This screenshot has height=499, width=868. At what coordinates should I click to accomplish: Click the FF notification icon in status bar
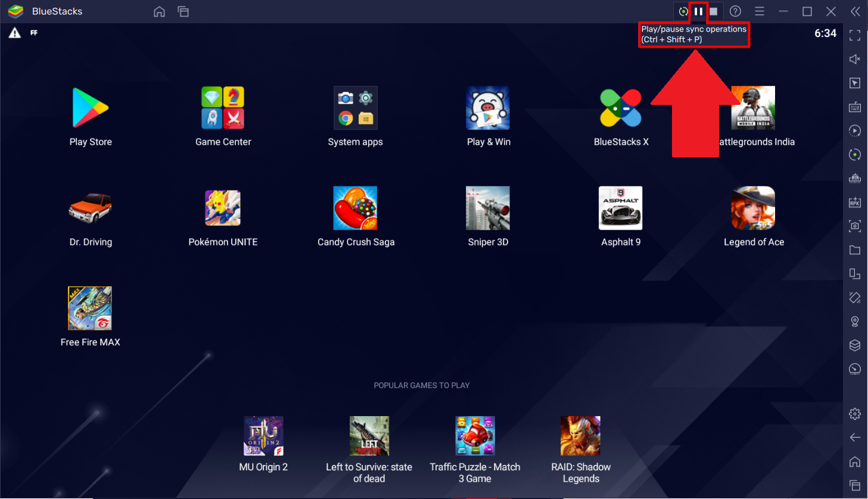[x=34, y=33]
